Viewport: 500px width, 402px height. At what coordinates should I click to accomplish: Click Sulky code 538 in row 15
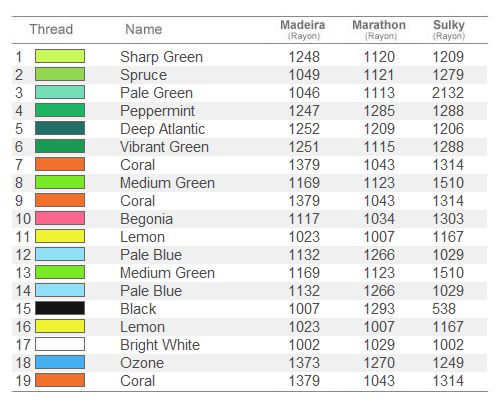tap(444, 309)
